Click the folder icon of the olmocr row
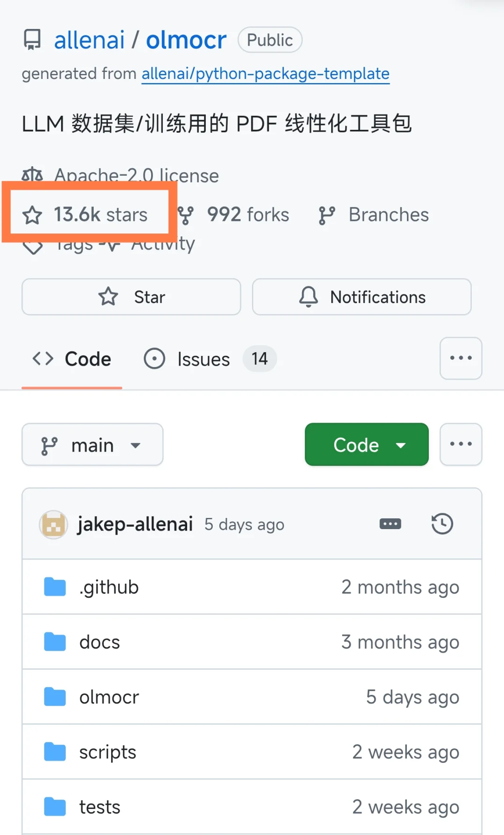The image size is (504, 835). click(55, 697)
